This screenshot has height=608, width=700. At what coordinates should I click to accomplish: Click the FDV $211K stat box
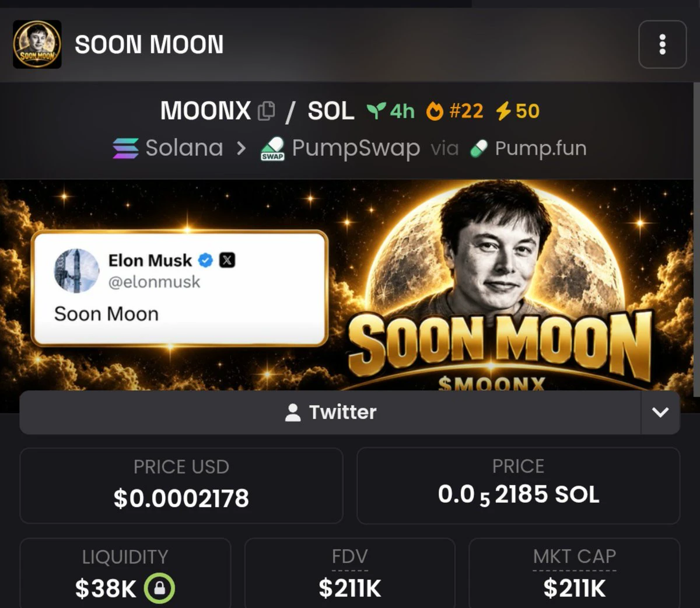point(350,573)
